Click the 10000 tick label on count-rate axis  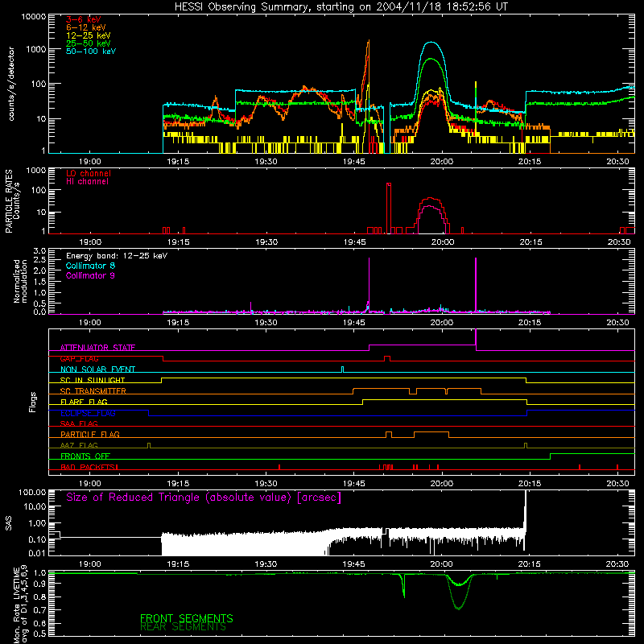pyautogui.click(x=34, y=17)
